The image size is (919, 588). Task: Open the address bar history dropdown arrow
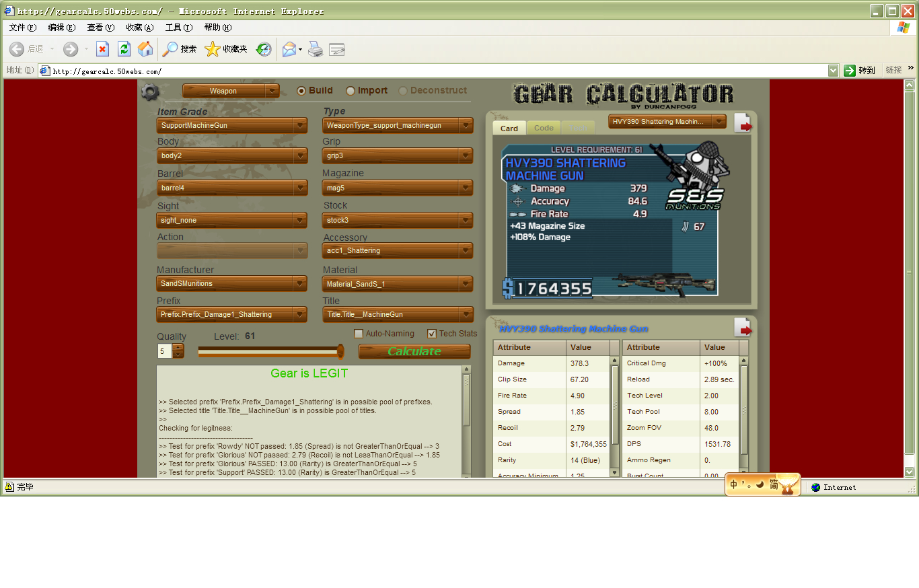[x=834, y=71]
